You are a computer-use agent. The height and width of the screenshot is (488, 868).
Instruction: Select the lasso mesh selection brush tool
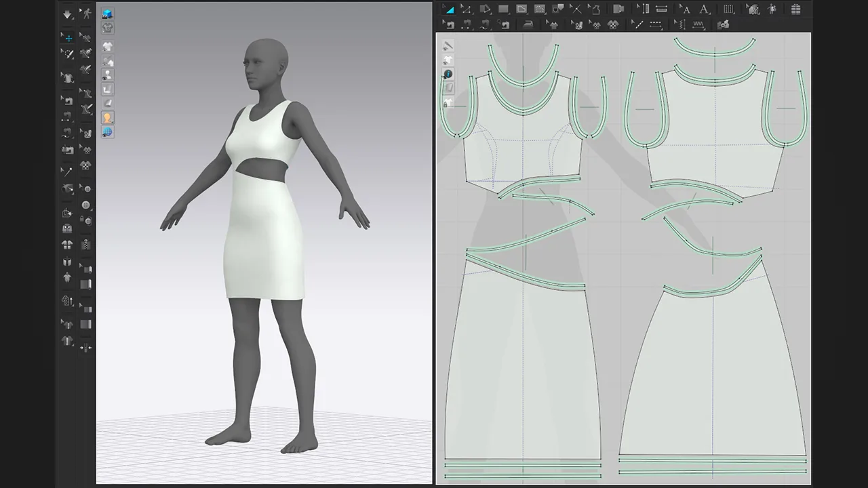pos(68,52)
